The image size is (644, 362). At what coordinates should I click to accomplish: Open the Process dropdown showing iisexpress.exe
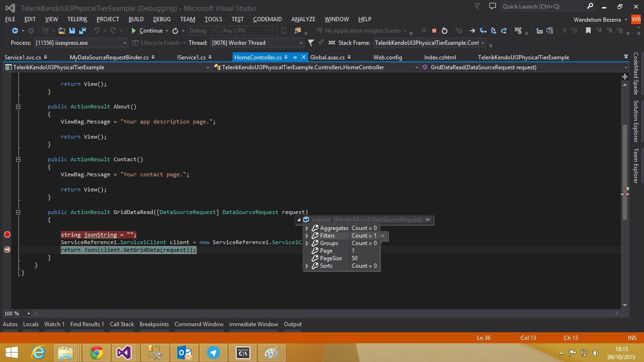(x=124, y=43)
